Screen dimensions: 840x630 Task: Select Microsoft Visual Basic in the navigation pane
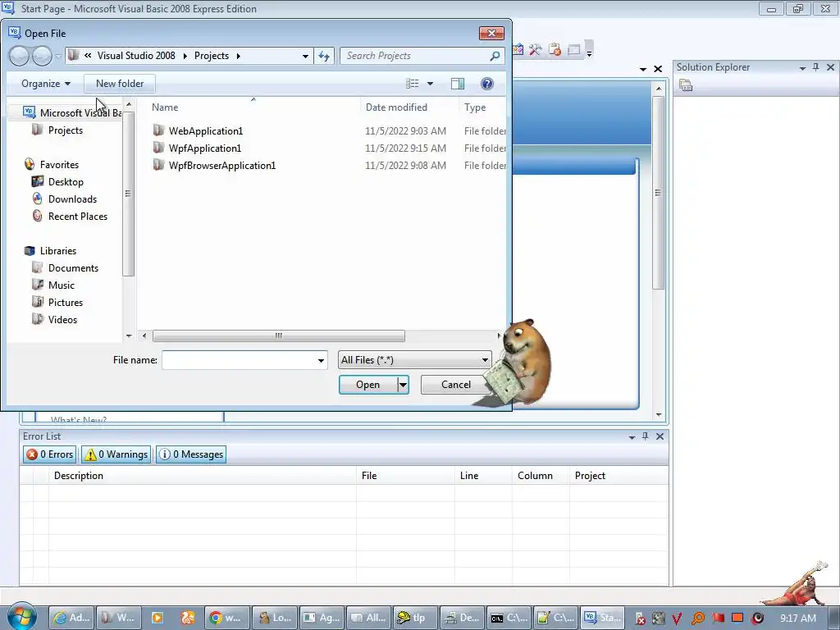[x=72, y=112]
